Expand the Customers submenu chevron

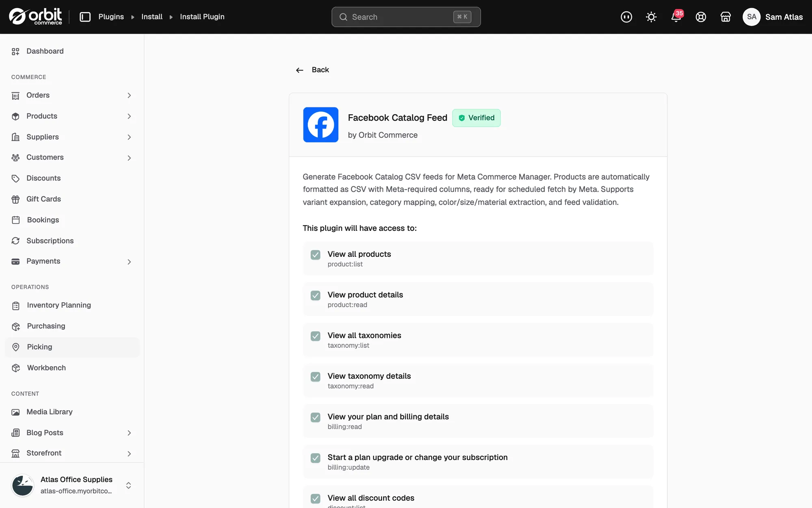tap(129, 158)
